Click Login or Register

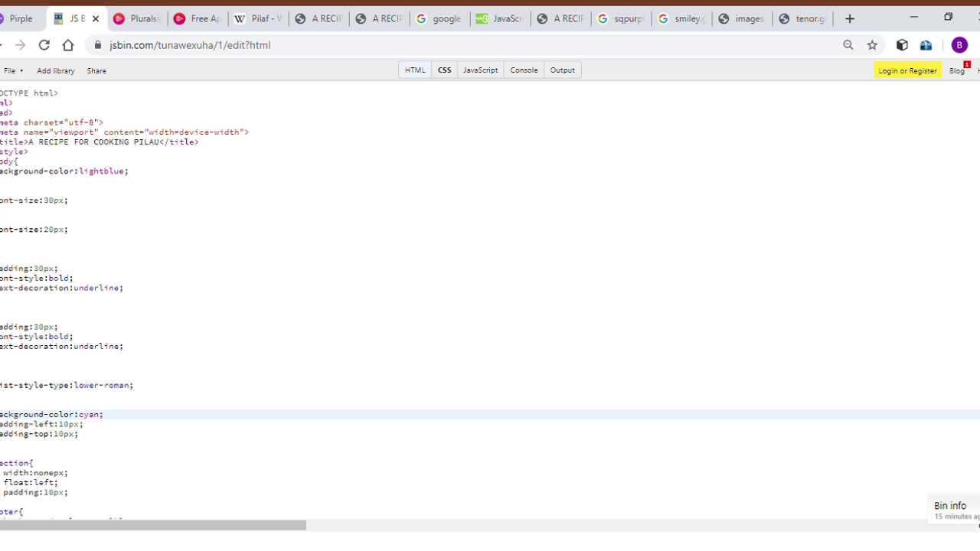[907, 70]
